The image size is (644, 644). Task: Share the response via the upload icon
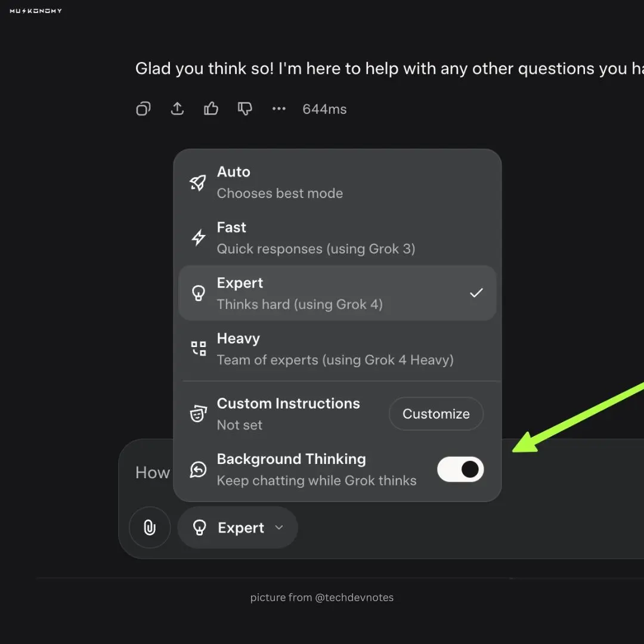tap(177, 109)
